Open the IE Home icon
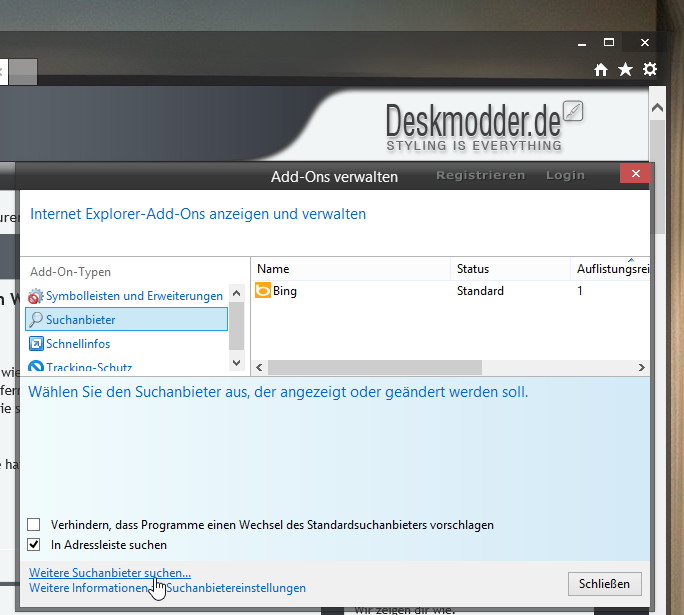This screenshot has width=684, height=615. (x=601, y=70)
